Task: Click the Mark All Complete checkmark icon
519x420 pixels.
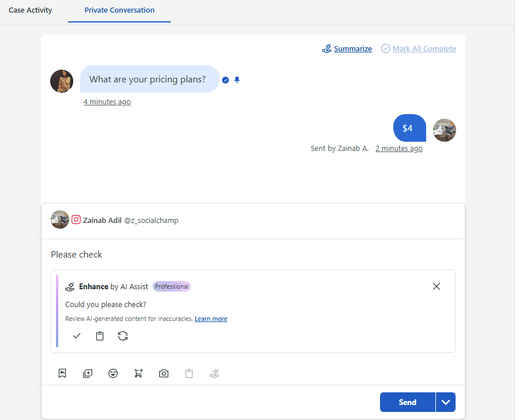Action: pos(386,48)
